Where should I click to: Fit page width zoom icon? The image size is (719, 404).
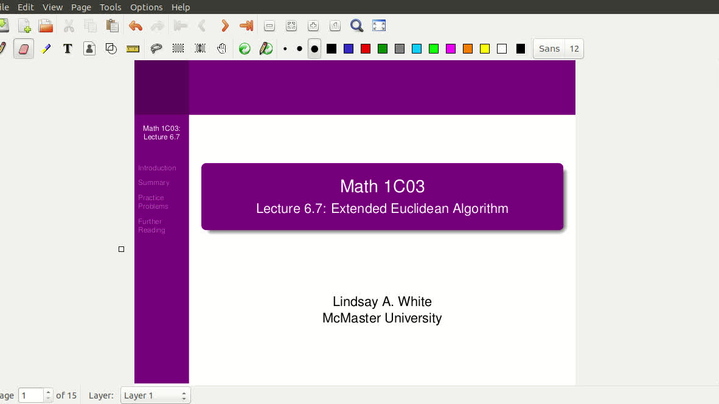click(x=291, y=26)
